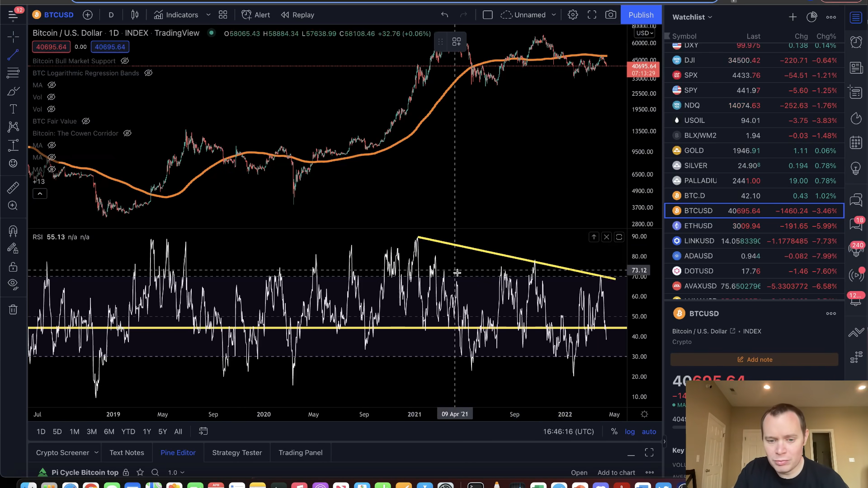Open chart settings gear
The width and height of the screenshot is (868, 488).
click(573, 15)
